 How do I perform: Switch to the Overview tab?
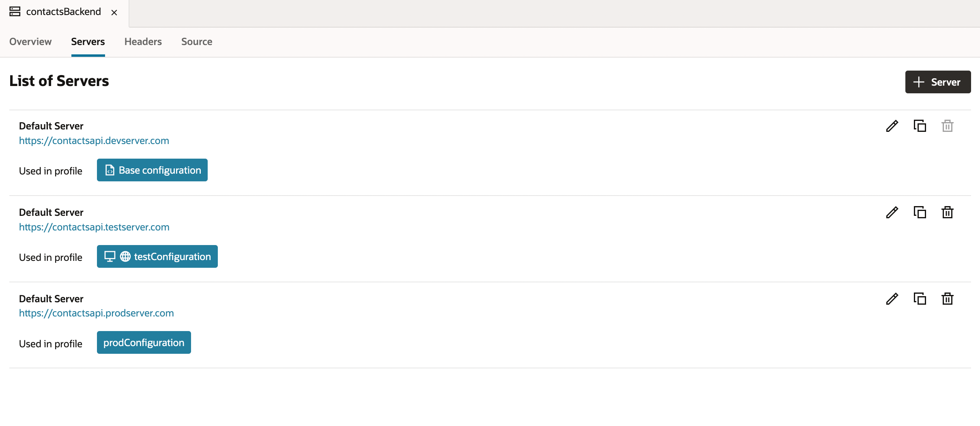point(30,42)
